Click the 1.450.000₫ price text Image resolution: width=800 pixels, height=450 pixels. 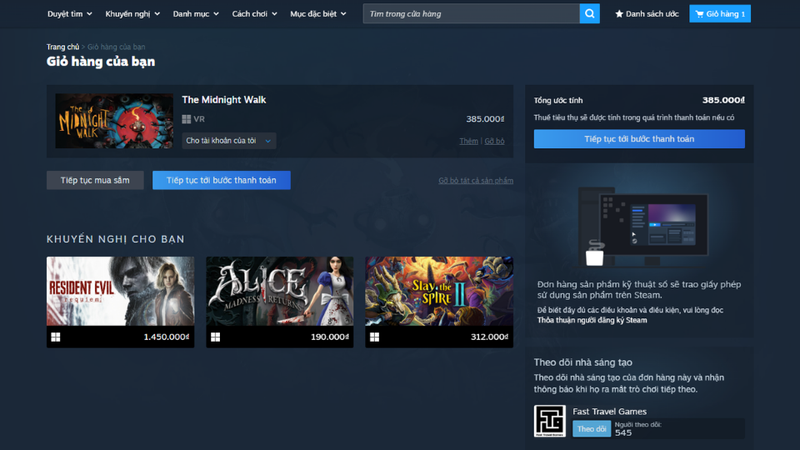(x=166, y=337)
